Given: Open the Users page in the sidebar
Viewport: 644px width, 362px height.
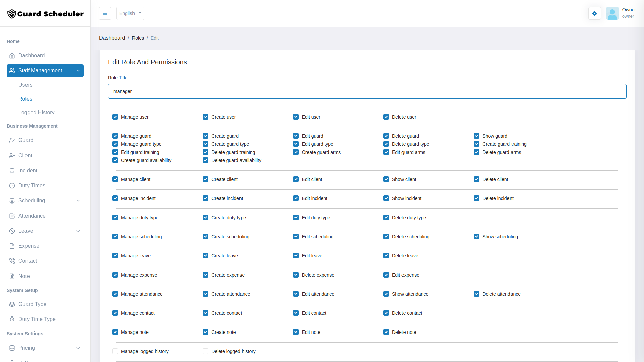Looking at the screenshot, I should [25, 85].
